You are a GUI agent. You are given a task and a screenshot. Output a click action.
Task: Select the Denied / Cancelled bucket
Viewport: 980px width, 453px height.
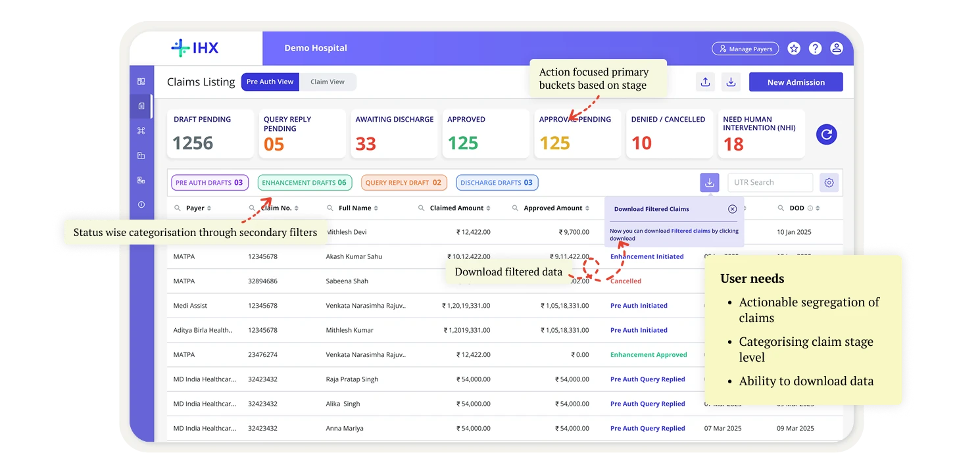coord(670,134)
